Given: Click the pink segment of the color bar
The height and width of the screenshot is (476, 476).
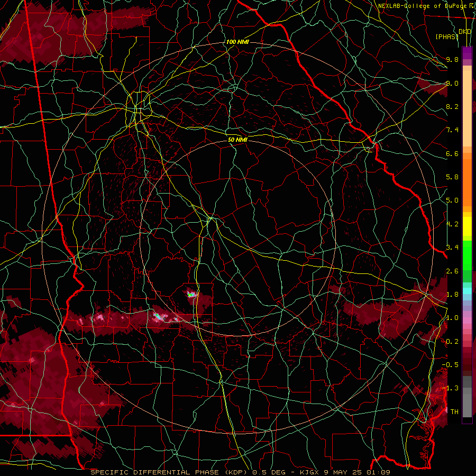Looking at the screenshot, I should tap(467, 321).
